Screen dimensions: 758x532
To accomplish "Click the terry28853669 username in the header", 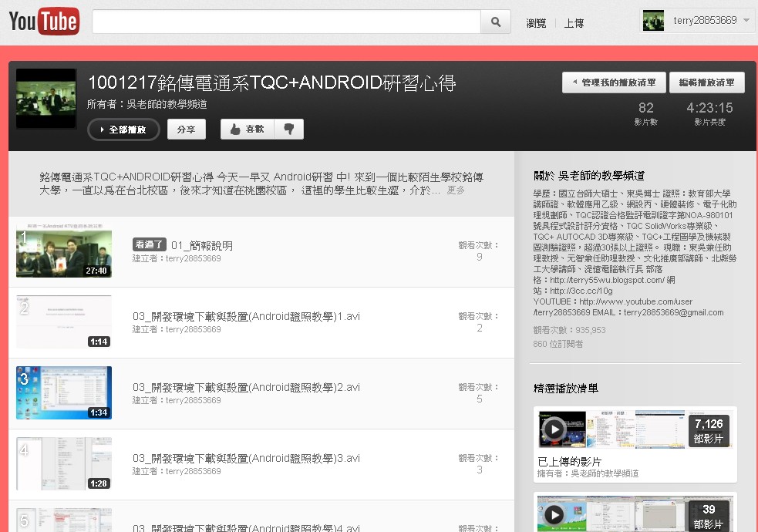I will pos(705,20).
